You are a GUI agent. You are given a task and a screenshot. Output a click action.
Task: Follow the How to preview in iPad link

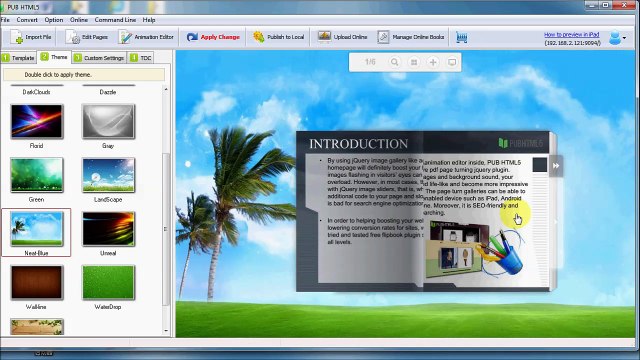[571, 35]
